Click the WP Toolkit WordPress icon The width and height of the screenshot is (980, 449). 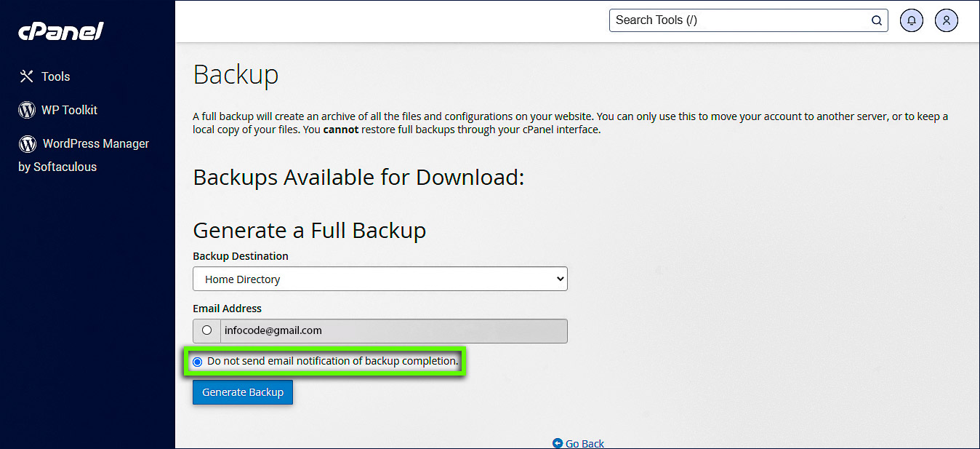(x=27, y=110)
